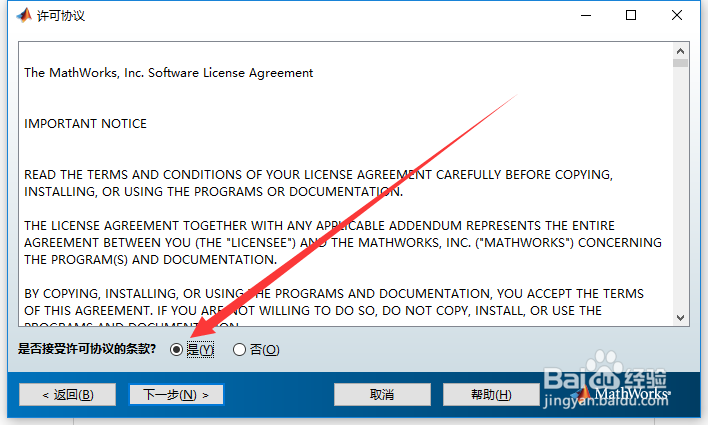Click the scrollbar down arrow in license text
Screen dimensions: 708x425
point(680,318)
